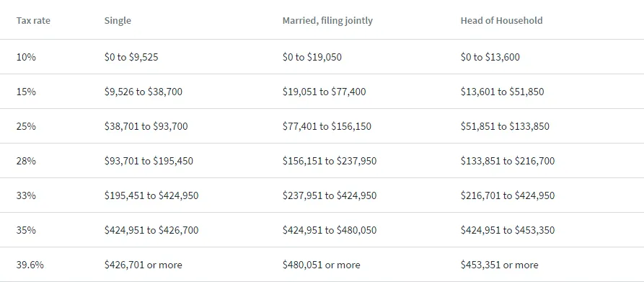
Task: Click the 28% tax rate cell
Action: click(26, 161)
